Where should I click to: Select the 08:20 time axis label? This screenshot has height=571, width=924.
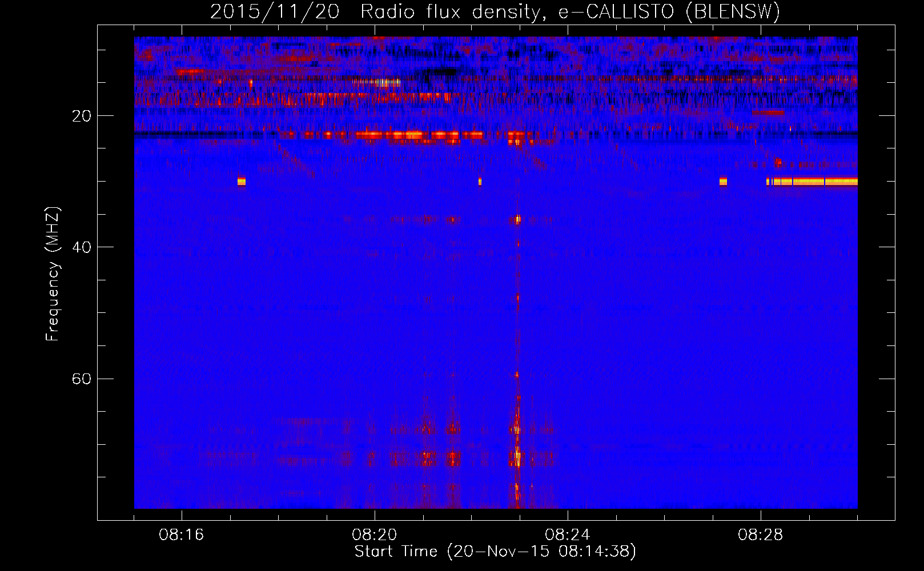[x=375, y=535]
